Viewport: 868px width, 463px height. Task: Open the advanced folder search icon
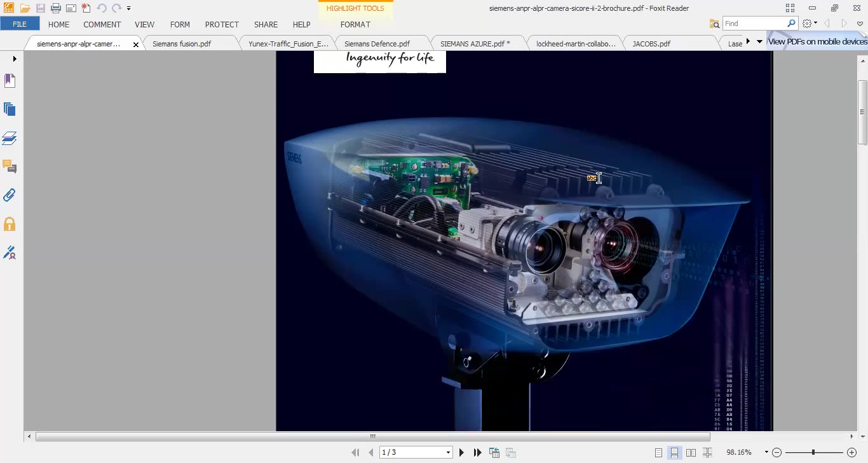[714, 24]
